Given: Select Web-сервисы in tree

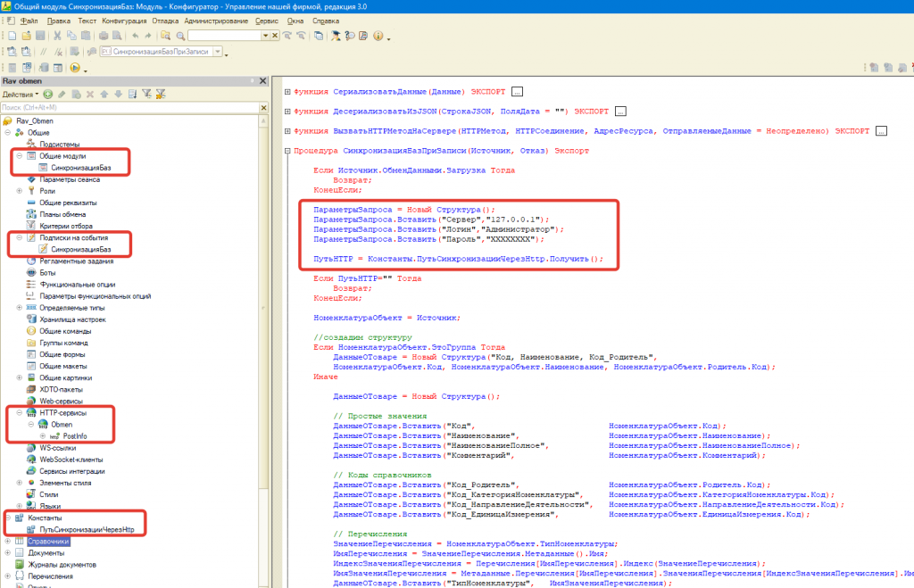Looking at the screenshot, I should (x=61, y=401).
